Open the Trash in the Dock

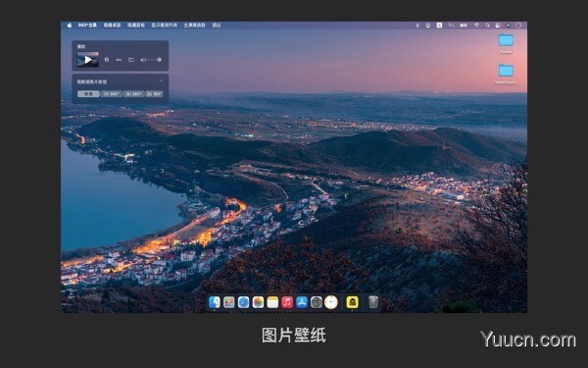tap(373, 302)
